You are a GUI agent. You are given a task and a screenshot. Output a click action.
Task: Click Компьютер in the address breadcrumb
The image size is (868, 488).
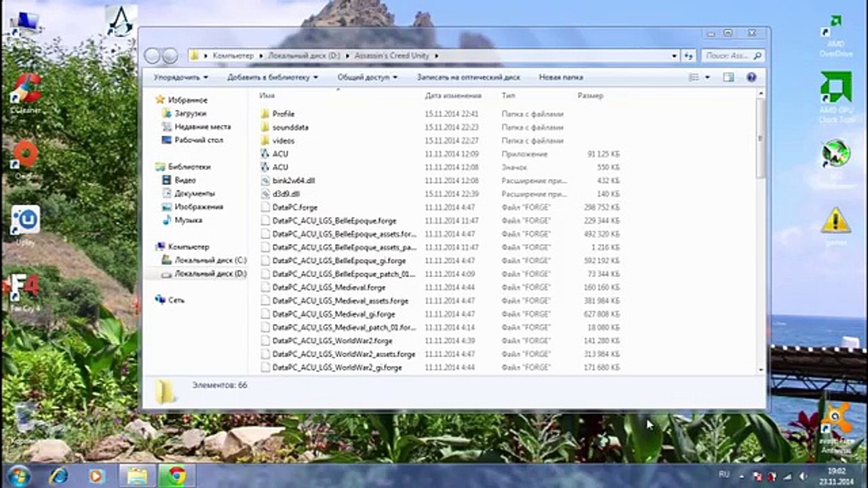233,56
